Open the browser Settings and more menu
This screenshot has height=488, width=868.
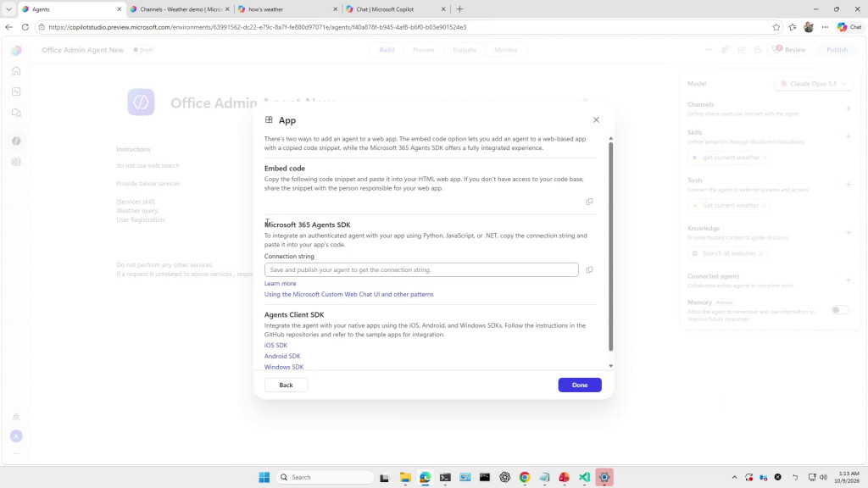point(825,27)
